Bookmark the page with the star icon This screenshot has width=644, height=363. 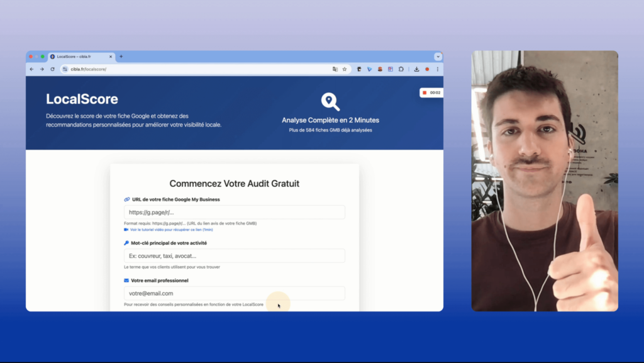pyautogui.click(x=345, y=69)
